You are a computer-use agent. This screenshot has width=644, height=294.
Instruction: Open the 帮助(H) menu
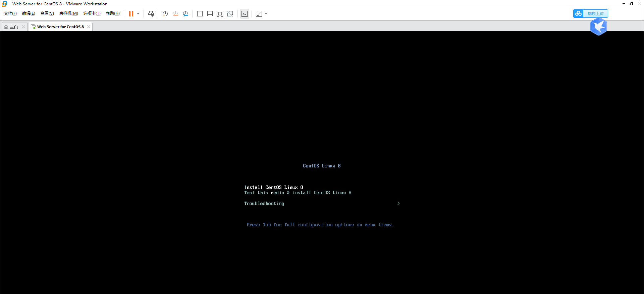pos(113,13)
